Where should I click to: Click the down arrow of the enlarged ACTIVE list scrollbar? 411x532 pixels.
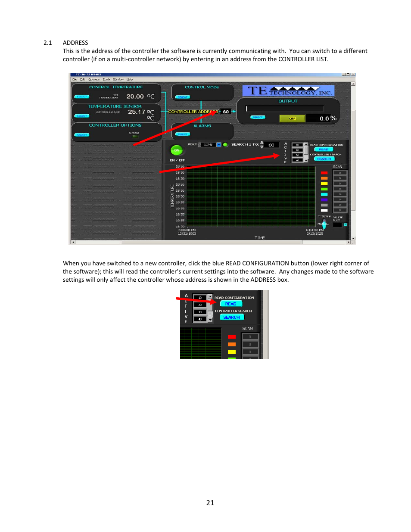(210, 320)
